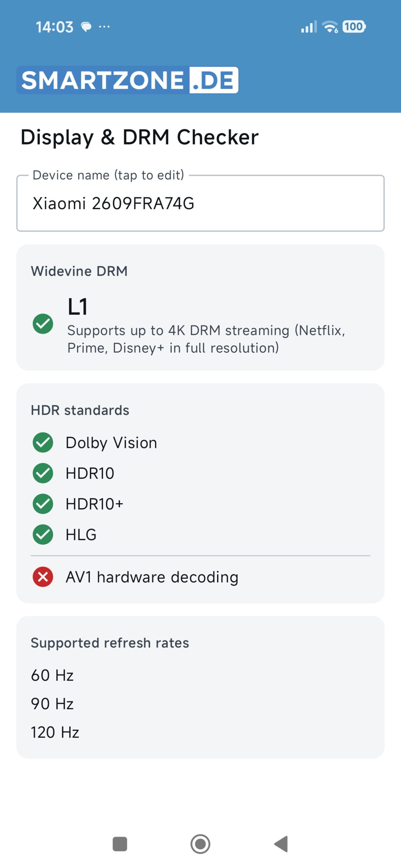This screenshot has width=401, height=868.
Task: Tap the HDR10+ green checkmark icon
Action: click(43, 504)
